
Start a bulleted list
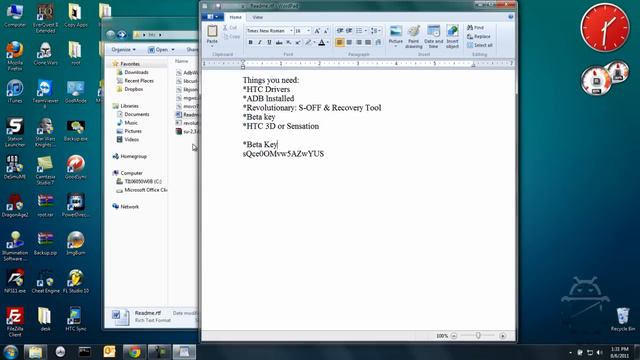(359, 31)
